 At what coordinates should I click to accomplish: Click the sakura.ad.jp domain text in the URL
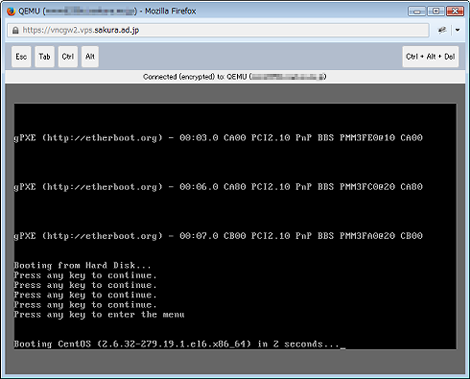(117, 30)
